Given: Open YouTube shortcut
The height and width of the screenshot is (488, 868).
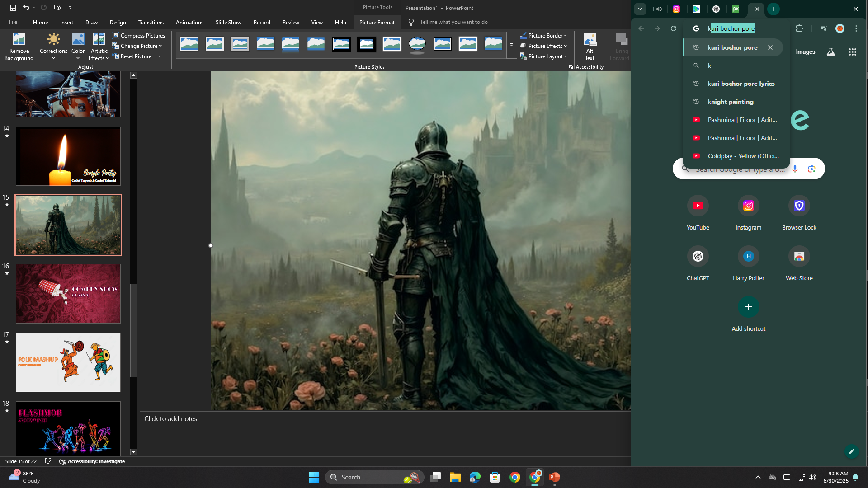Looking at the screenshot, I should [698, 213].
